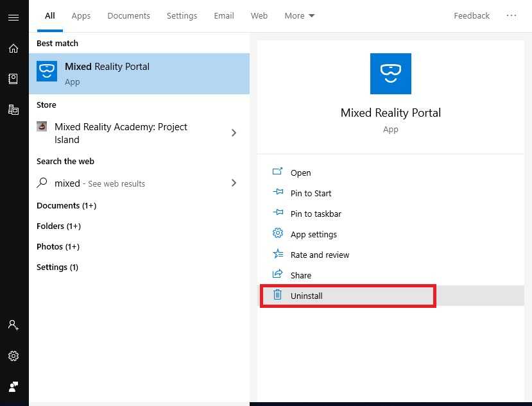
Task: Switch to the Documents tab
Action: click(x=128, y=15)
